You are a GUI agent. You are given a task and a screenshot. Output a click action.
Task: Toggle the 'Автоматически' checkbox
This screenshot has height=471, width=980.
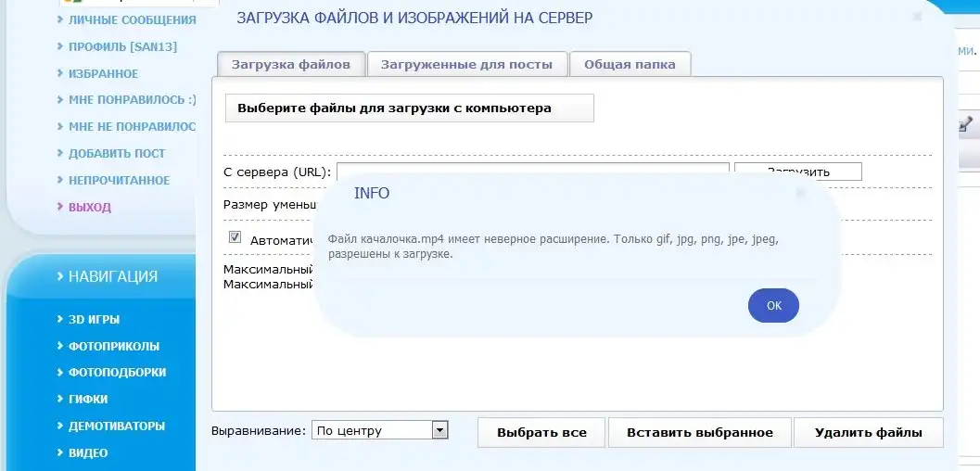point(235,237)
